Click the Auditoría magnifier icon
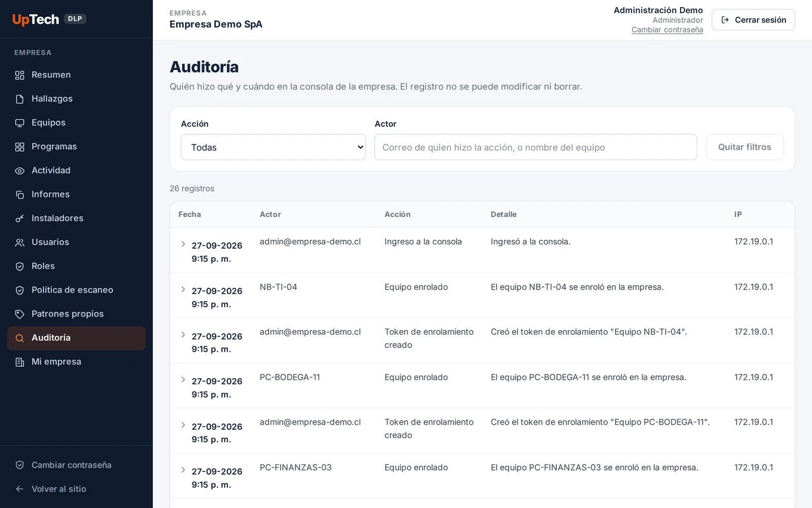Viewport: 812px width, 508px height. (x=20, y=338)
